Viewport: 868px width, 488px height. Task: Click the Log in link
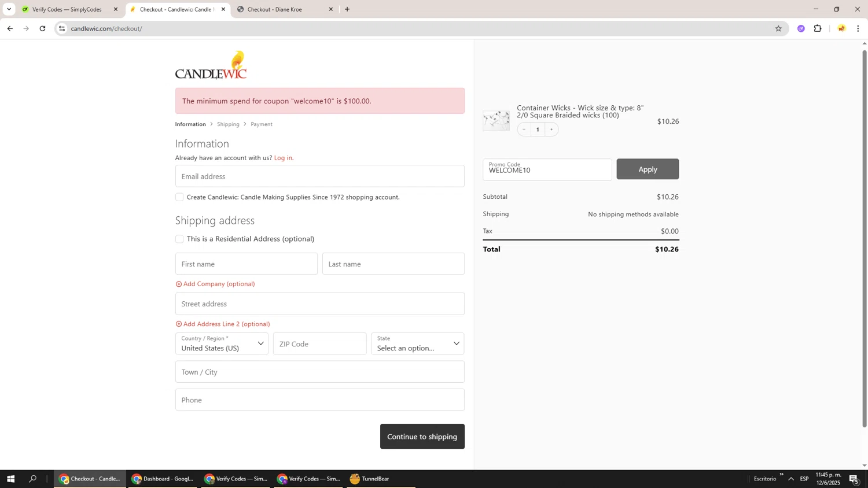284,158
